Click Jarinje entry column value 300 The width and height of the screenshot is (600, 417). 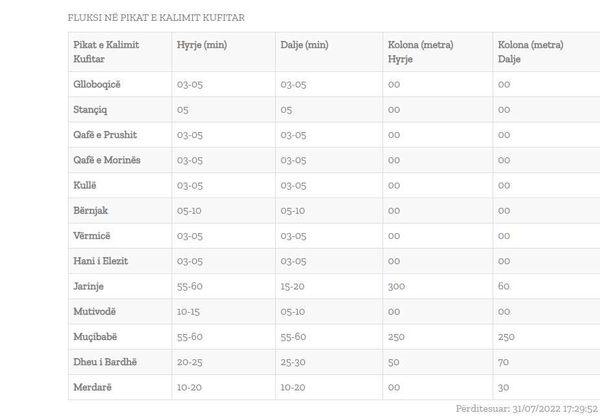[396, 286]
